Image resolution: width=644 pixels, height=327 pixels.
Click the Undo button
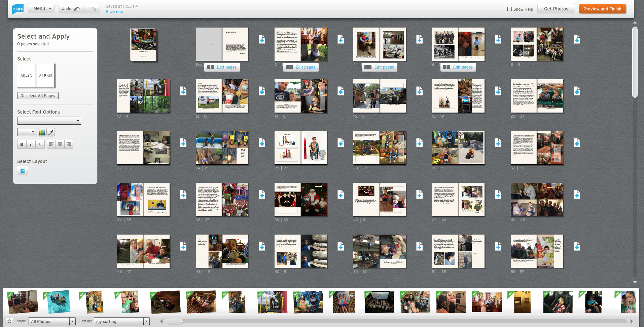[x=71, y=9]
